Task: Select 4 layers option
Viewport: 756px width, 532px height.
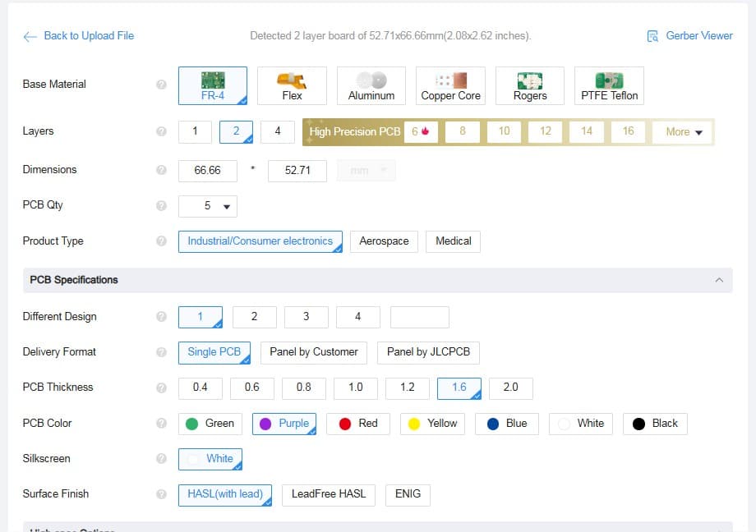Action: (278, 131)
